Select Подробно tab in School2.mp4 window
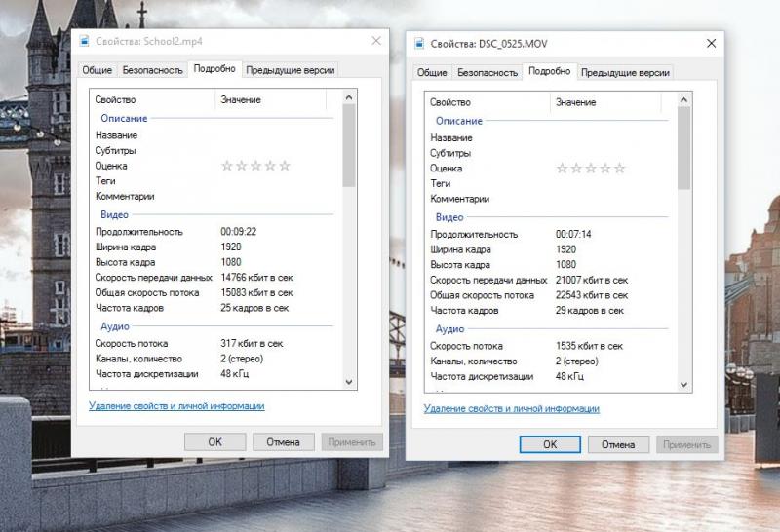Viewport: 780px width, 532px height. point(214,68)
